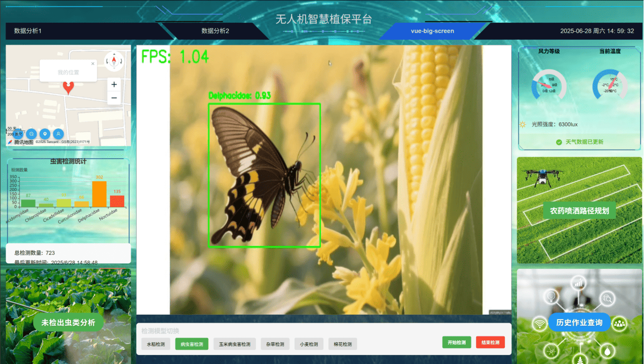This screenshot has height=364, width=644.
Task: Switch to 数据分析1 tab
Action: pos(28,31)
